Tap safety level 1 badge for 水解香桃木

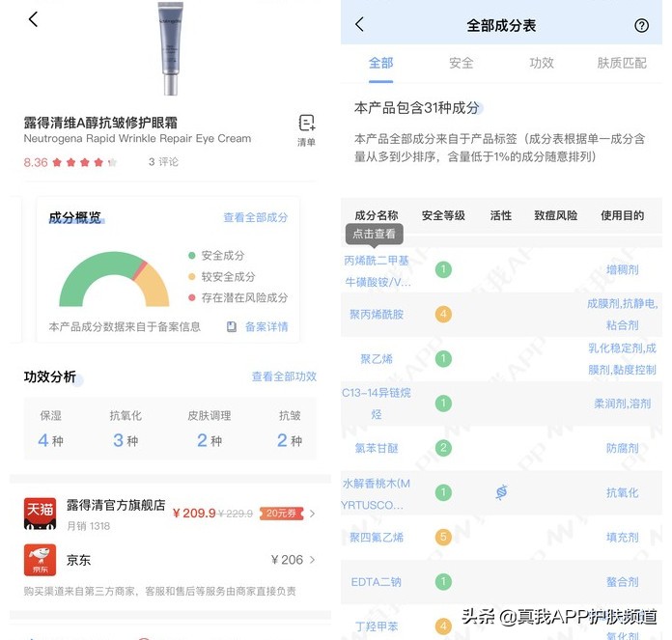(443, 492)
